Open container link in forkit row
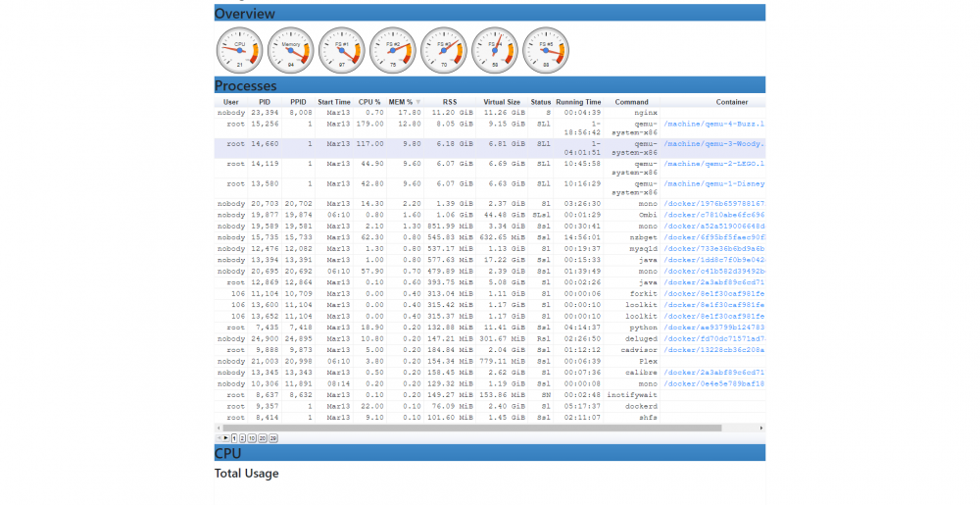Image resolution: width=980 pixels, height=505 pixels. pyautogui.click(x=713, y=294)
